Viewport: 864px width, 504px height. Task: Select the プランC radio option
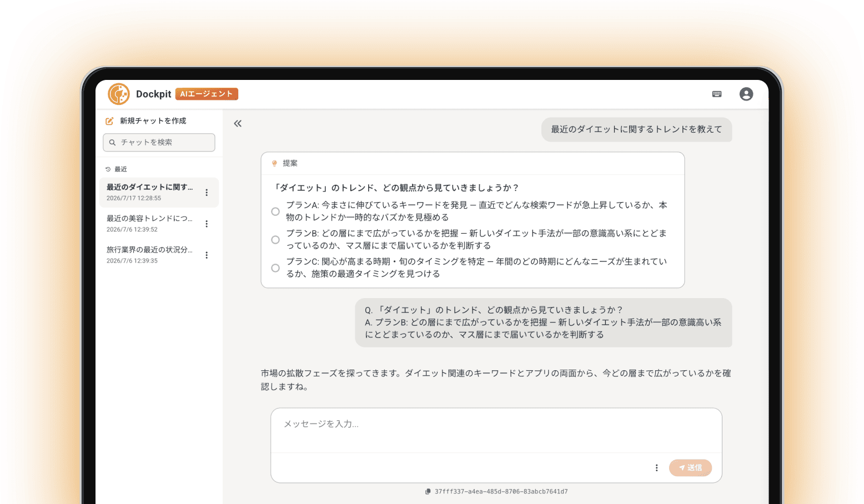tap(275, 268)
